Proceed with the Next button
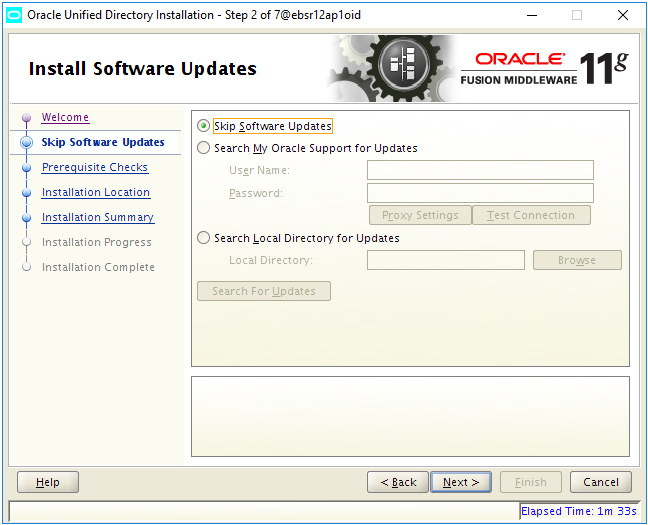 pos(461,482)
